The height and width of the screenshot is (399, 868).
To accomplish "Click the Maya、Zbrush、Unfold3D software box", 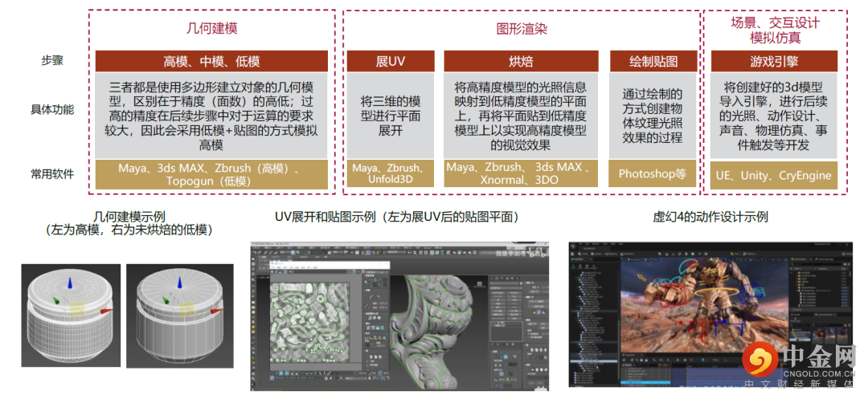I will click(391, 174).
